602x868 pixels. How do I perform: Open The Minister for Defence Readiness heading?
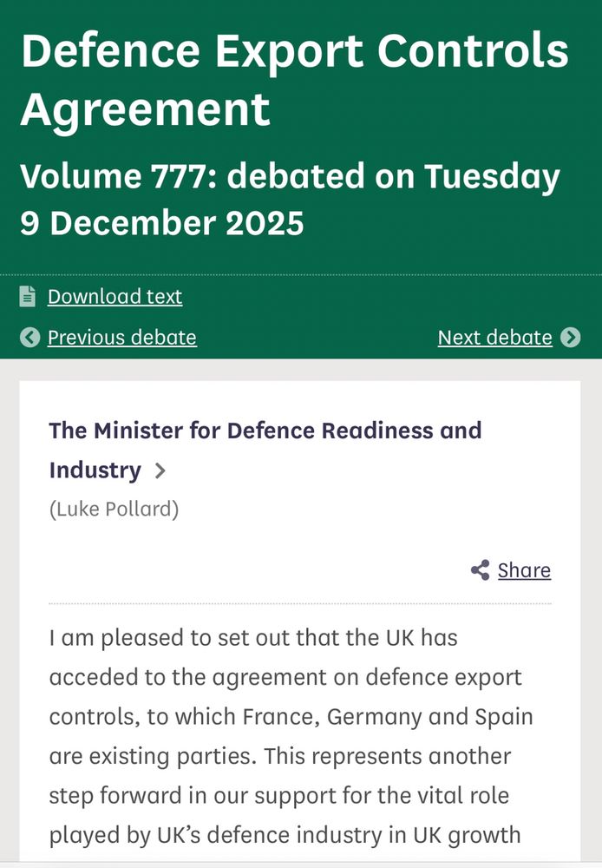(x=265, y=431)
